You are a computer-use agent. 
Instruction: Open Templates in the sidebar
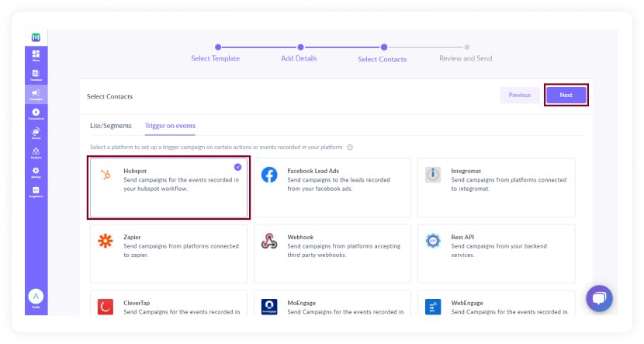coord(36,75)
